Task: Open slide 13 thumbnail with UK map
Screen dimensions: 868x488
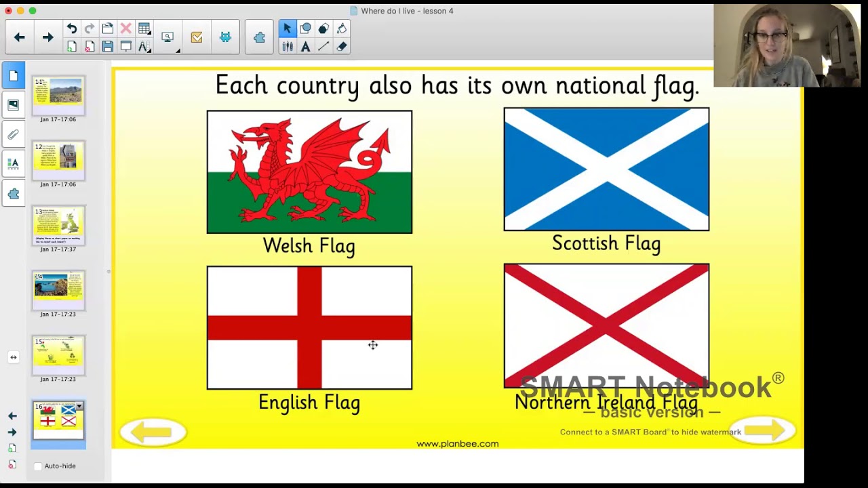Action: (58, 225)
